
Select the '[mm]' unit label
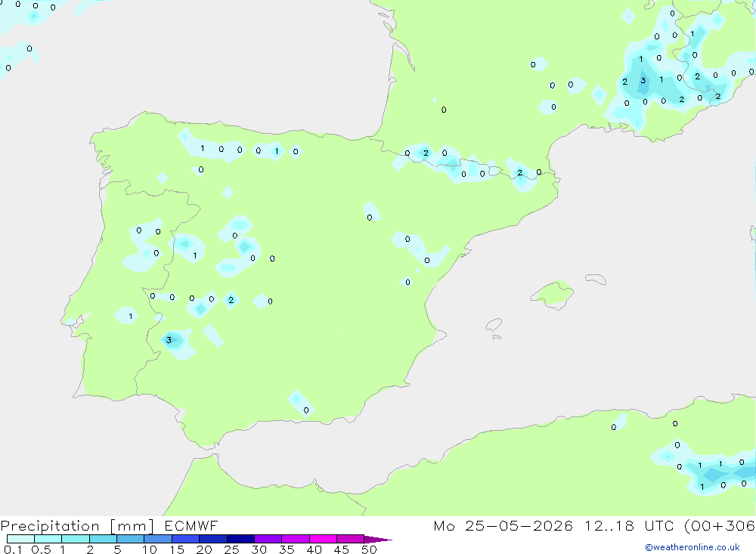tap(132, 526)
